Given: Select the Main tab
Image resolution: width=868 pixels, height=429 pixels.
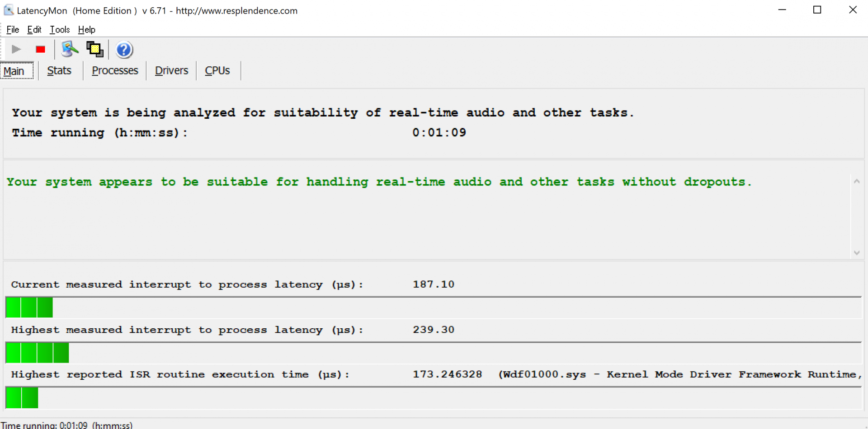Looking at the screenshot, I should click(x=14, y=71).
